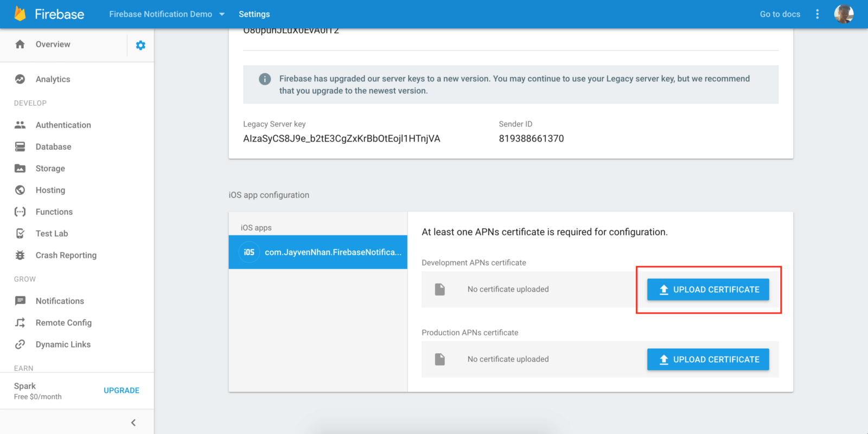Open the three-dot overflow menu
The height and width of the screenshot is (434, 868).
pyautogui.click(x=818, y=14)
